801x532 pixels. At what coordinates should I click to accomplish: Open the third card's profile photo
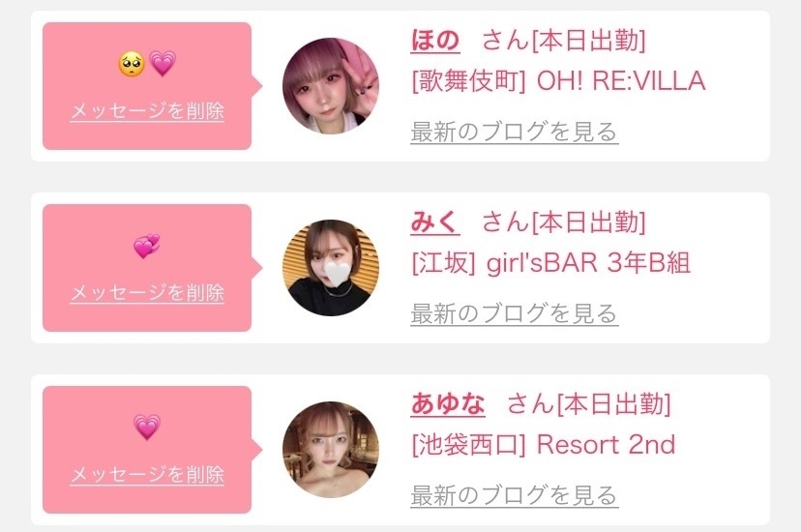tap(331, 449)
